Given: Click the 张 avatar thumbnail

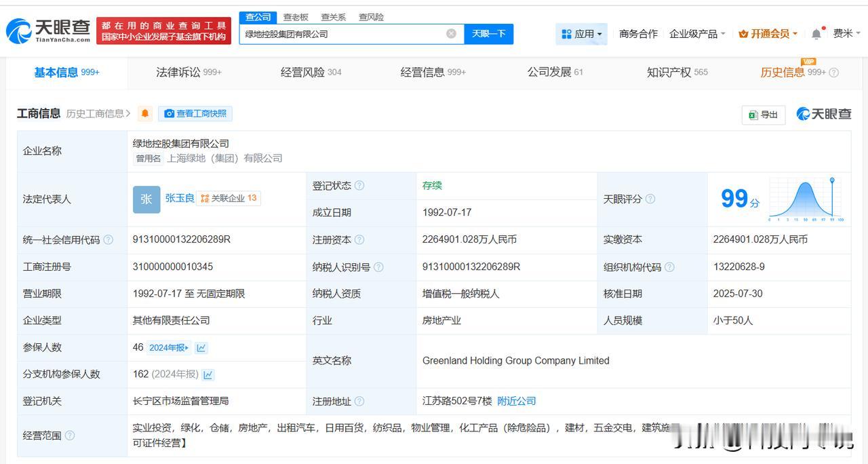Looking at the screenshot, I should [146, 199].
